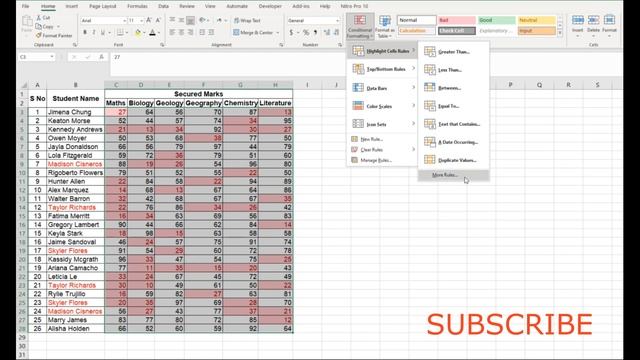Activate Format Painter brush
This screenshot has width=640, height=360.
[39, 36]
